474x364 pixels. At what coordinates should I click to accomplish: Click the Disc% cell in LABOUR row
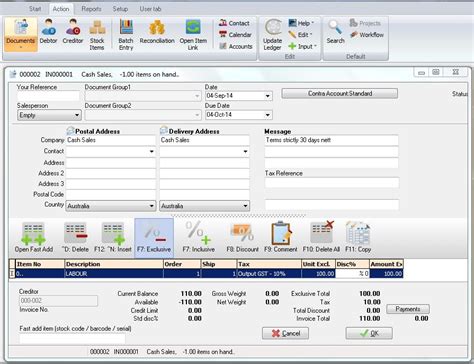point(352,274)
